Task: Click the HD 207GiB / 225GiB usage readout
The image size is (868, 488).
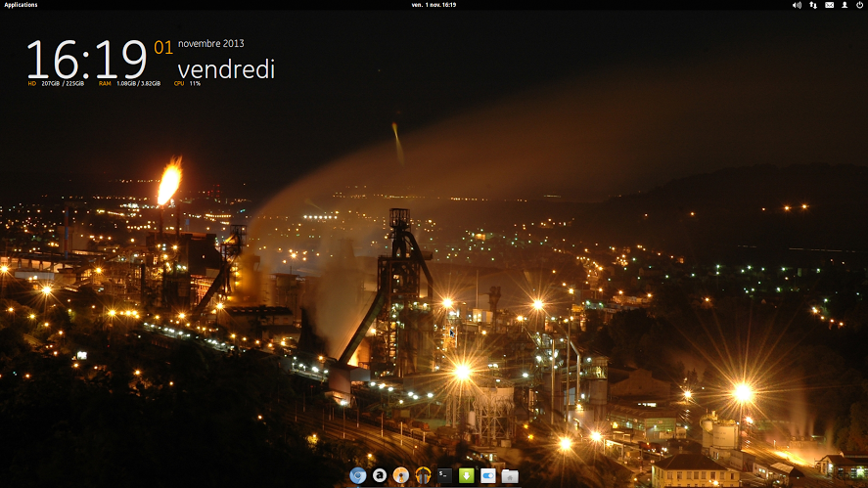Action: pos(56,83)
